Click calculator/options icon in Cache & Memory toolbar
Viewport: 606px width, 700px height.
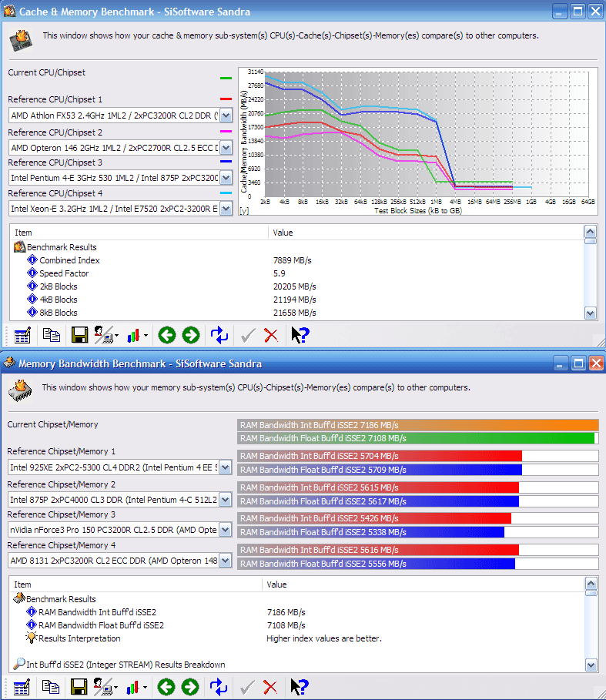22,335
